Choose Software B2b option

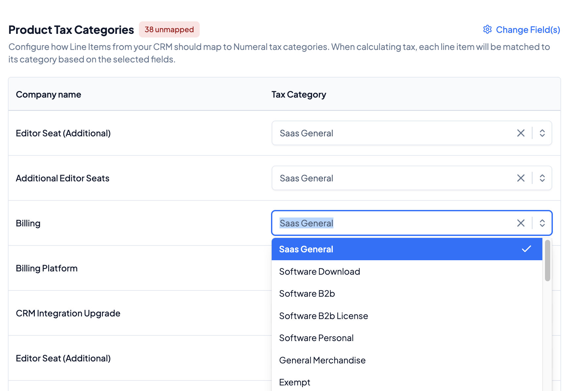tap(407, 293)
